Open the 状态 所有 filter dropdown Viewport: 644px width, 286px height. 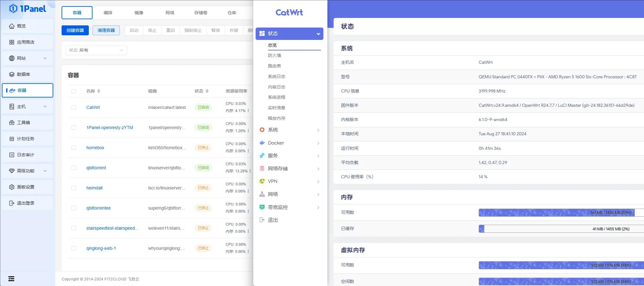[96, 50]
